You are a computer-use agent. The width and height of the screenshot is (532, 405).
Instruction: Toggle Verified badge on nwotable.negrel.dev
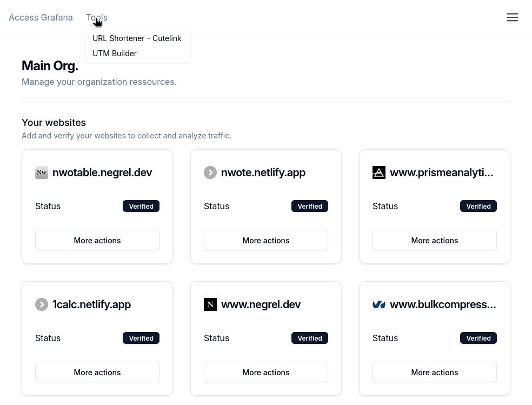(141, 206)
